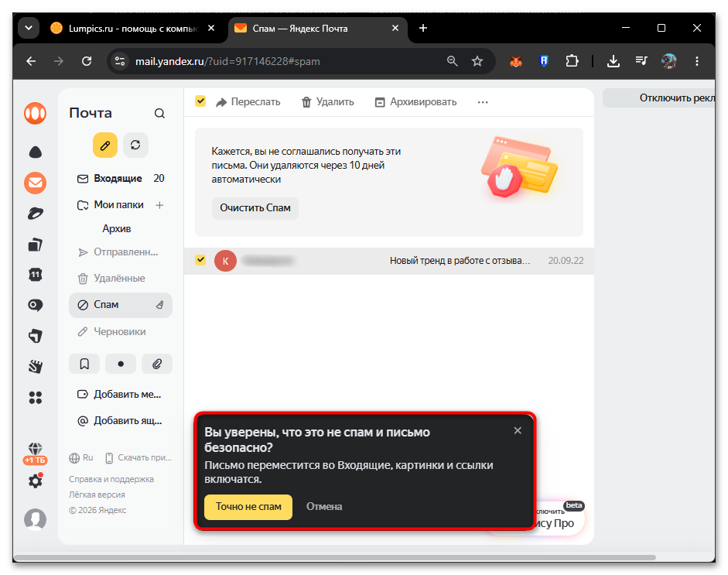Open the Удалённые folder

(121, 278)
